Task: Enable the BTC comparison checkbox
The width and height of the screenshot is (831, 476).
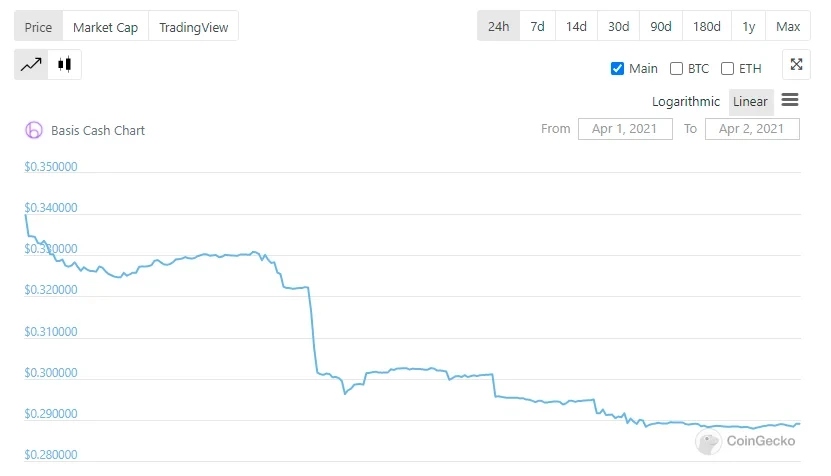Action: tap(677, 69)
